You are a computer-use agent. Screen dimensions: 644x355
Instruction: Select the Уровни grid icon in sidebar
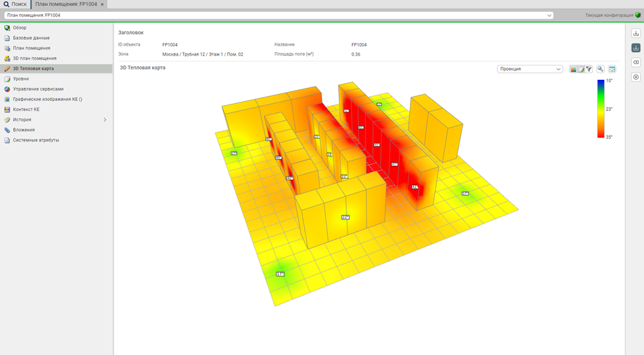pos(7,79)
